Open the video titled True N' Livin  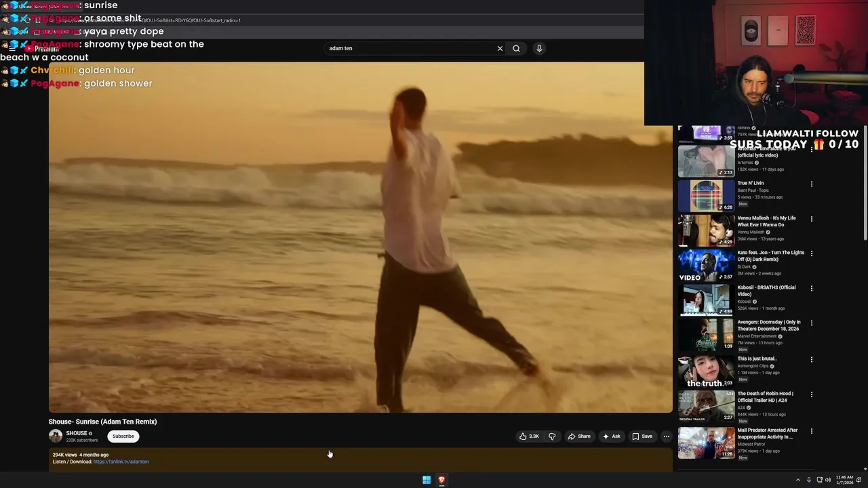[751, 183]
